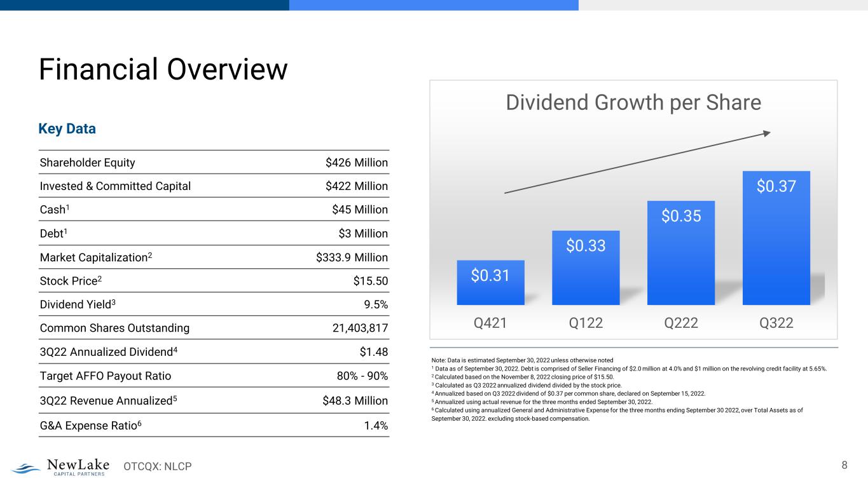The height and width of the screenshot is (488, 868).
Task: Select the Q322 axis label
Action: point(776,323)
